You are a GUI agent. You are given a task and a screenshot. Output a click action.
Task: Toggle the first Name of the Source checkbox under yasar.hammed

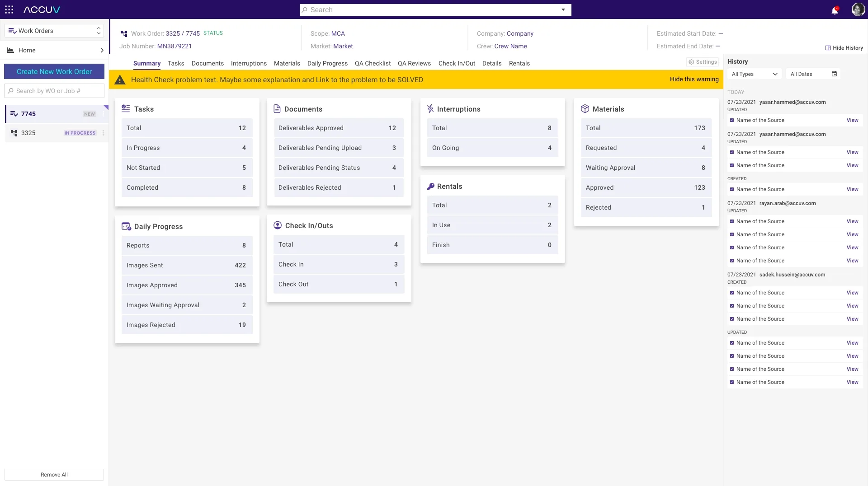[732, 120]
